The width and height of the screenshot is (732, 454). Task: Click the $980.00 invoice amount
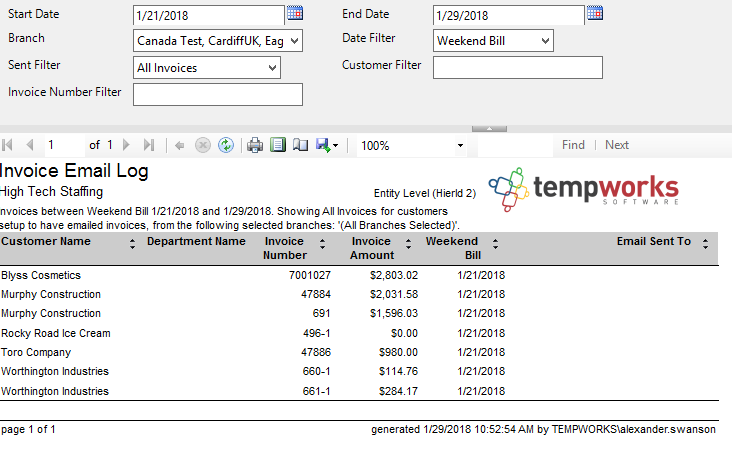398,352
